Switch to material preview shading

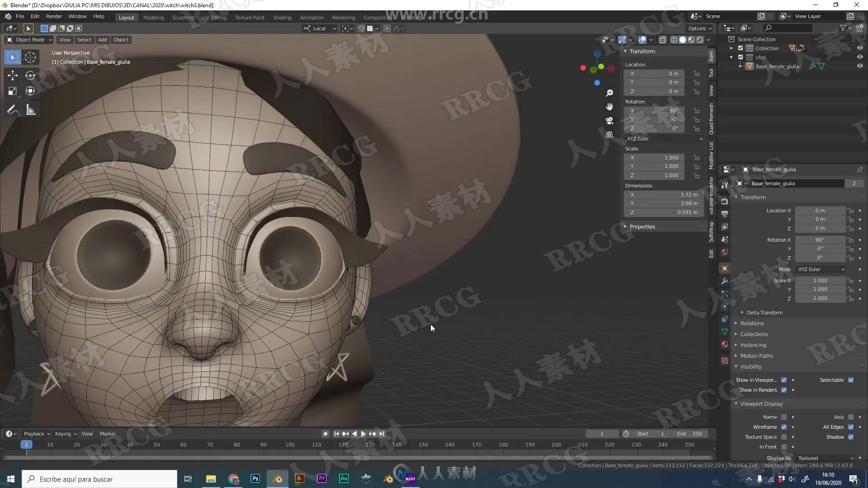coord(691,40)
